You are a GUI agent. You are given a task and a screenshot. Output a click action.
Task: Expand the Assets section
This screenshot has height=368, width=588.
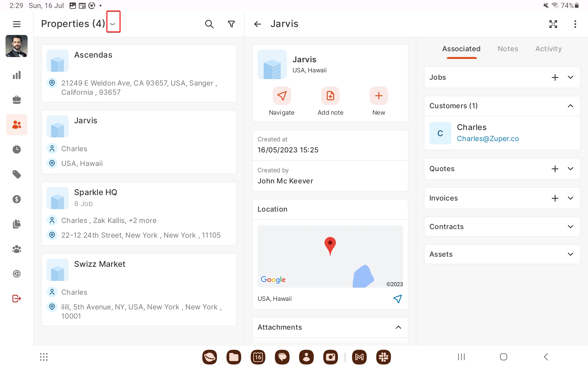click(570, 254)
